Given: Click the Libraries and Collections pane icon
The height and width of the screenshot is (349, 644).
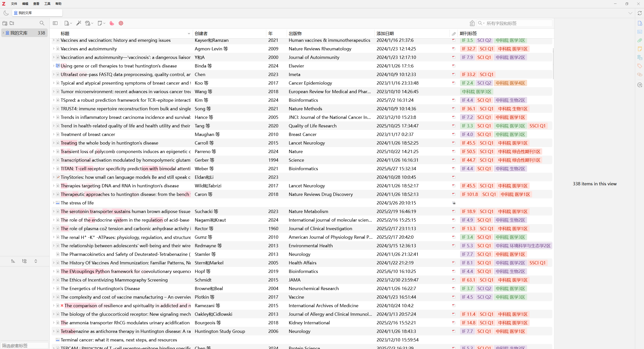Looking at the screenshot, I should coord(639,57).
